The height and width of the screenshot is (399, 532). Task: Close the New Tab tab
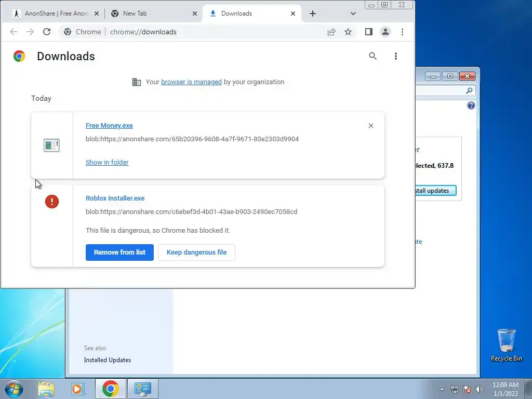(195, 14)
